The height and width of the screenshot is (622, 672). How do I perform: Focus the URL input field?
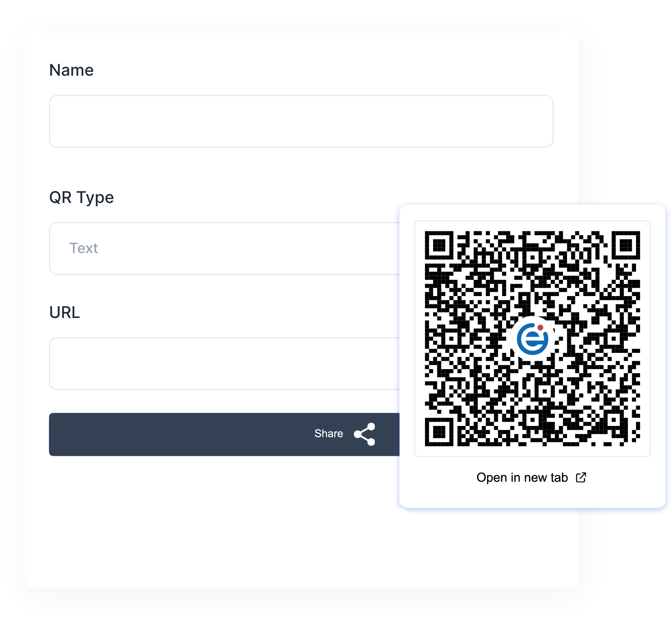[224, 364]
